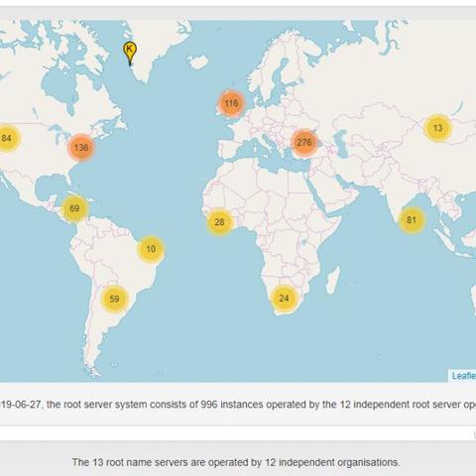The image size is (476, 476).
Task: Open the 81 cluster near Sri Lanka
Action: point(412,220)
